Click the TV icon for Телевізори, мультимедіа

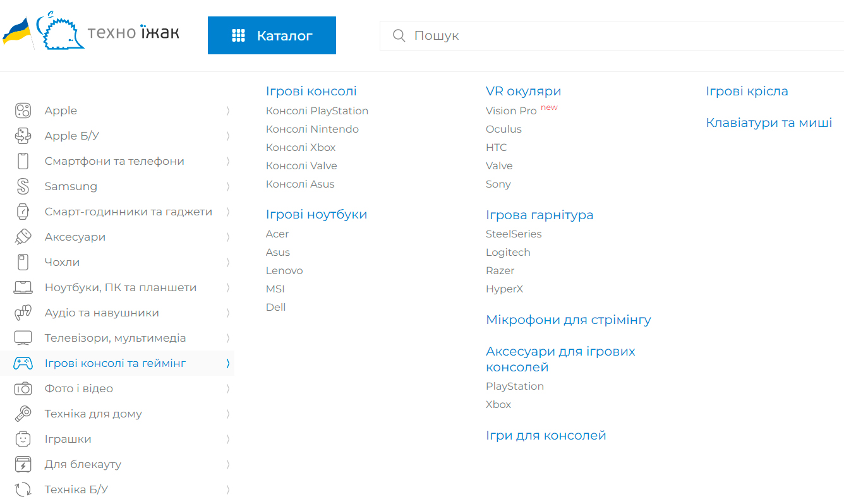pyautogui.click(x=23, y=338)
